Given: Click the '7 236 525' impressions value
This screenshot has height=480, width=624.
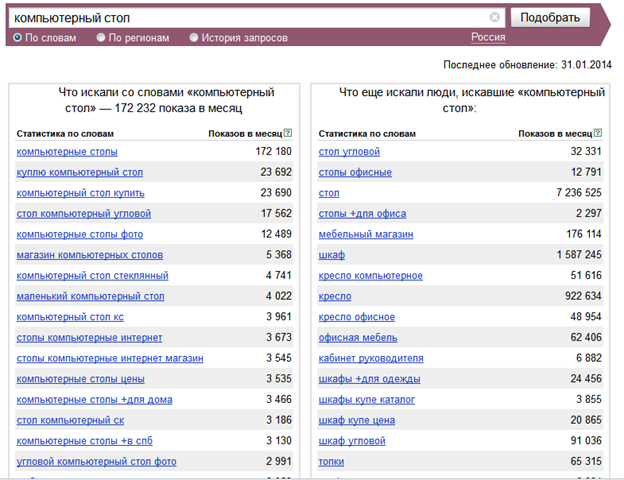Looking at the screenshot, I should pos(579,193).
